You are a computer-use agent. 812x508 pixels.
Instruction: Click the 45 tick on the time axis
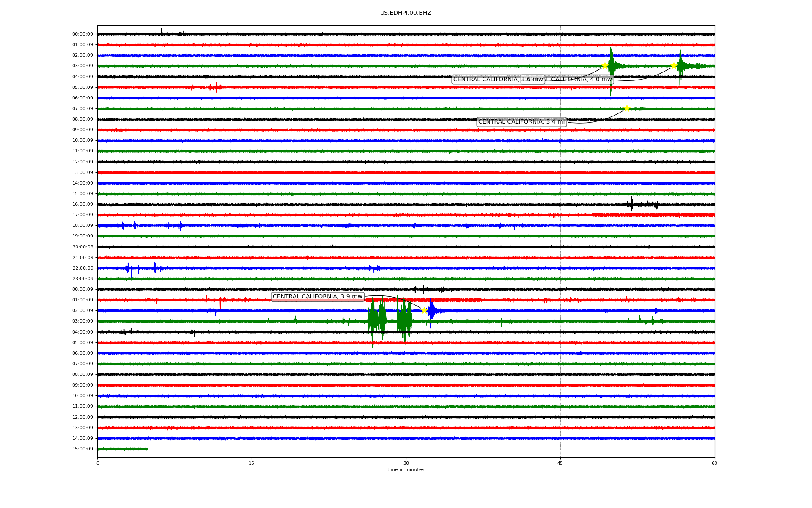point(560,463)
